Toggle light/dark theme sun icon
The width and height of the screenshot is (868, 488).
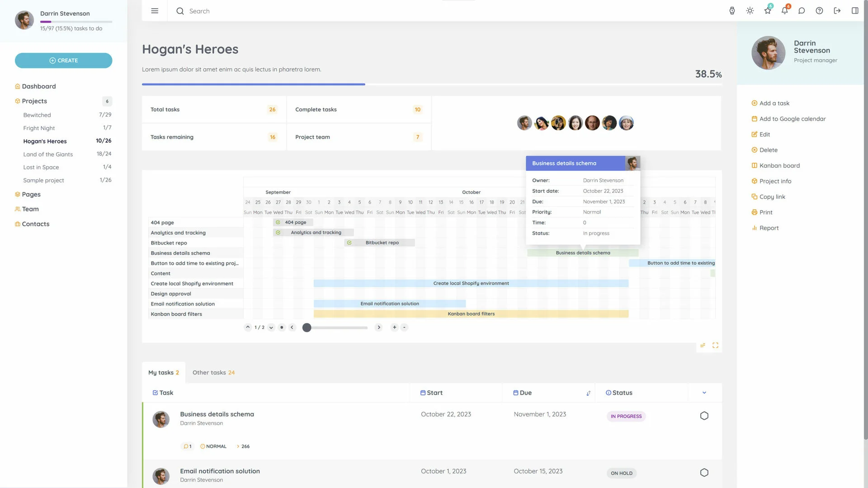pos(750,11)
